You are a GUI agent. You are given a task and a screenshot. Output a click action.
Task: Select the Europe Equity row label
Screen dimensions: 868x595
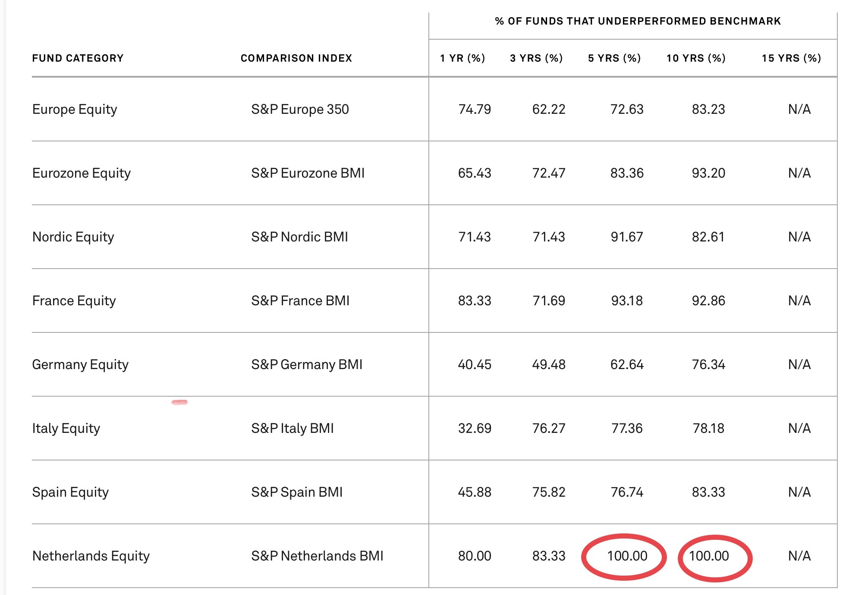[75, 110]
